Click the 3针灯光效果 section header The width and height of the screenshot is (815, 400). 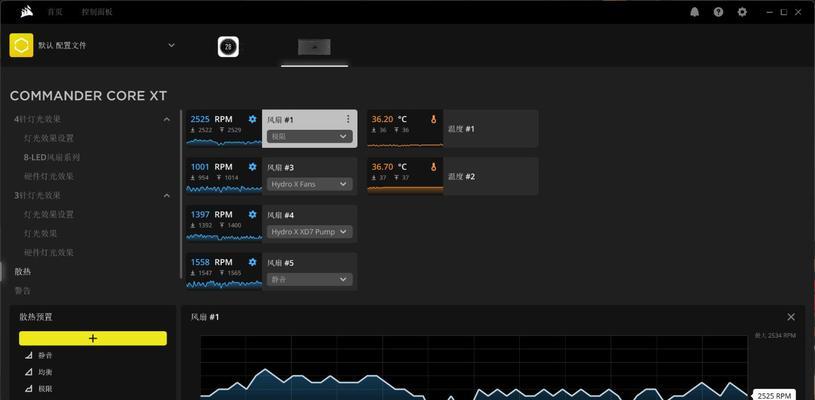(x=37, y=196)
